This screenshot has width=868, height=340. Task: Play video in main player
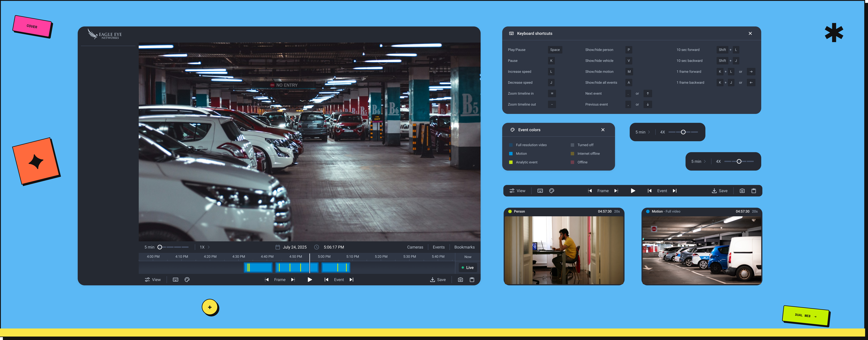tap(310, 280)
